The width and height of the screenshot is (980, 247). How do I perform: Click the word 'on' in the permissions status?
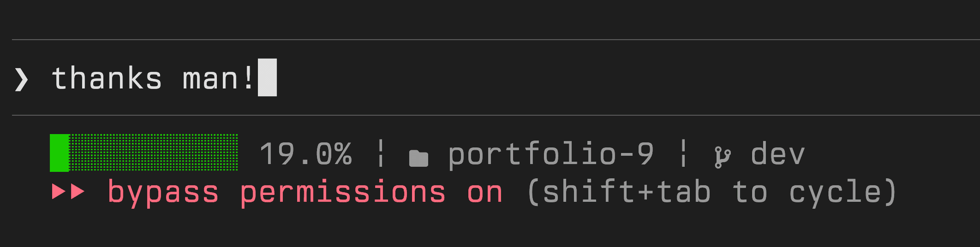click(x=485, y=193)
